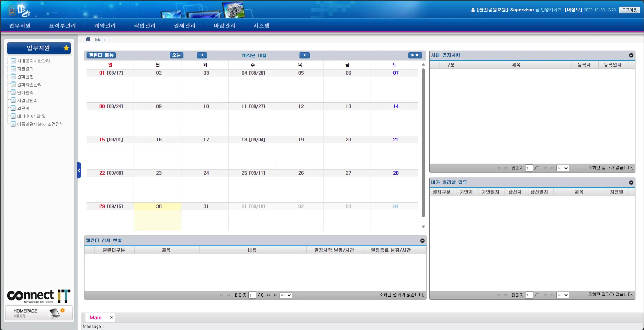
Task: Open the 계약관리 menu
Action: [x=105, y=26]
